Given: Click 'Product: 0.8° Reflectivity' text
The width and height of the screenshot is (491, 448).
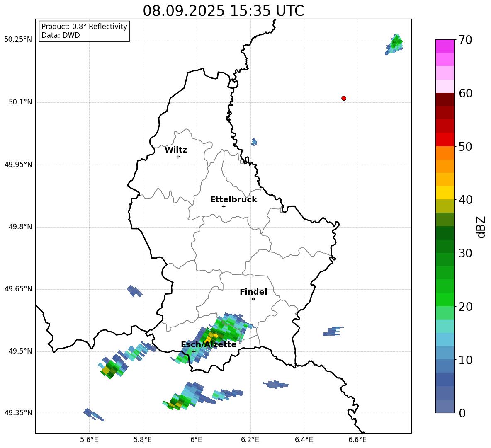Looking at the screenshot, I should [84, 27].
